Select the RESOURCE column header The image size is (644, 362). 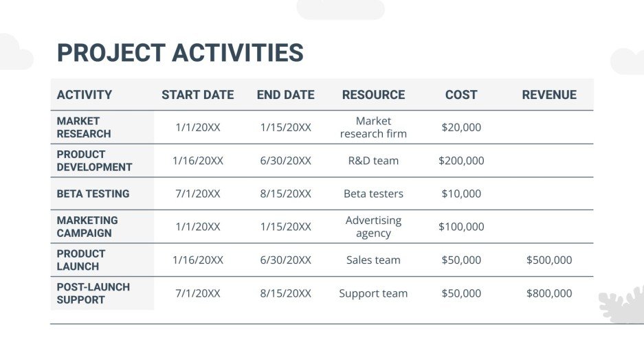373,95
